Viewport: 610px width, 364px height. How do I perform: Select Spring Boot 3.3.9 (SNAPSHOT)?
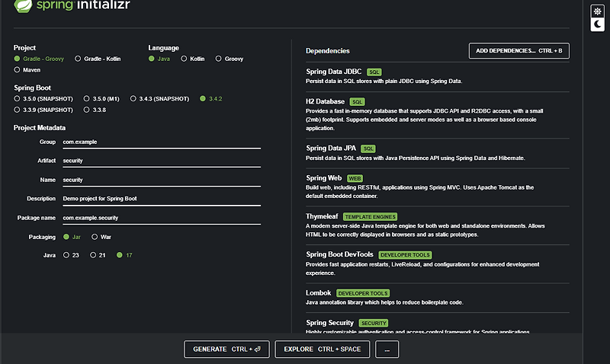click(x=43, y=110)
